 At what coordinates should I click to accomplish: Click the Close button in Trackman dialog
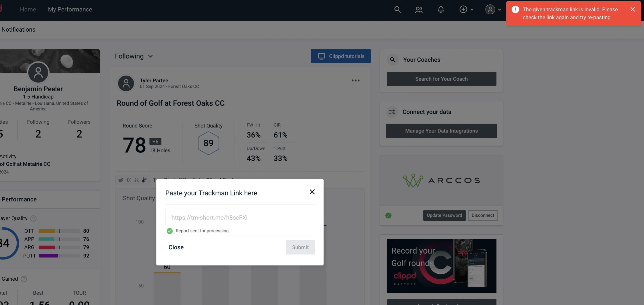(x=176, y=247)
